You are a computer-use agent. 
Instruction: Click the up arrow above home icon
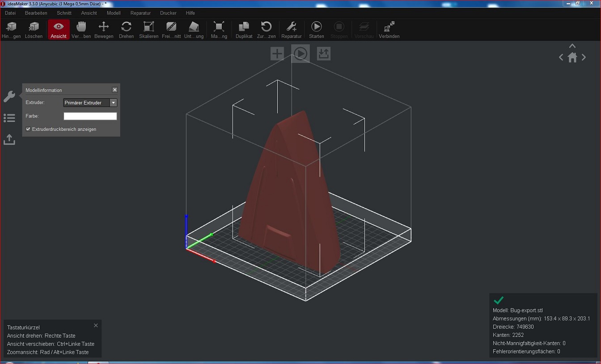click(x=572, y=46)
